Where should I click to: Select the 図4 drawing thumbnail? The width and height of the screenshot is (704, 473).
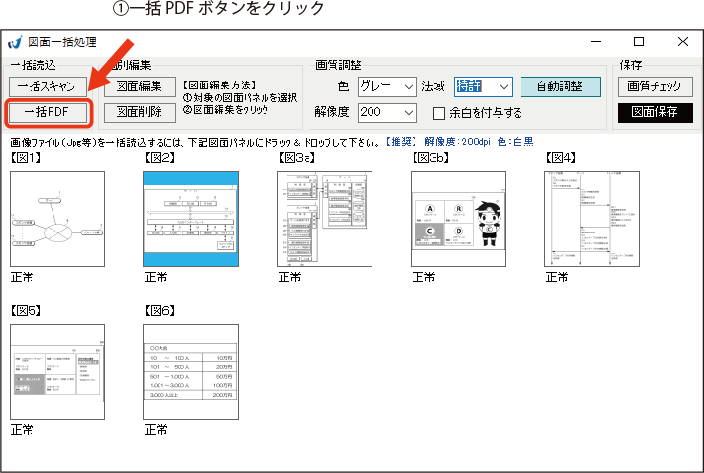coord(592,219)
